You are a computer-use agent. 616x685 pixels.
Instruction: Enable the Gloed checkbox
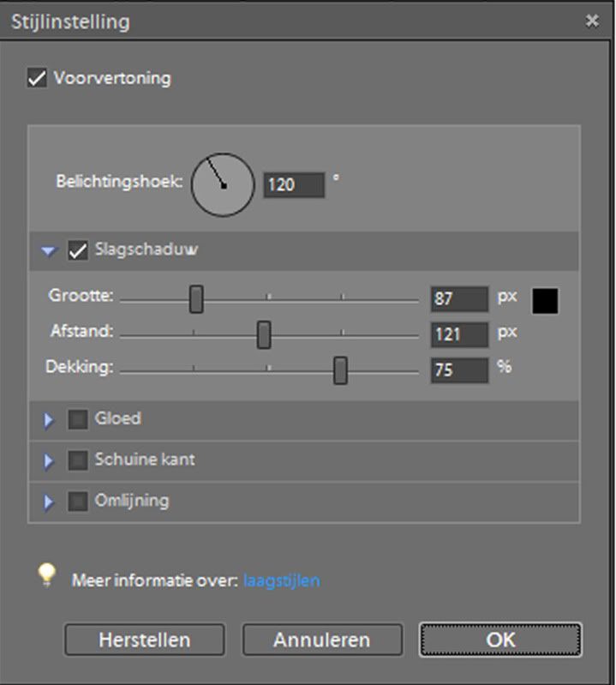point(78,419)
